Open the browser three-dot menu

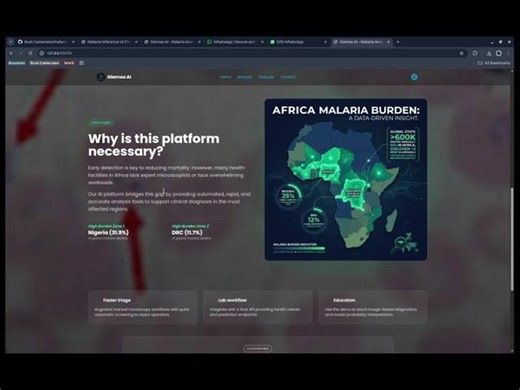508,53
